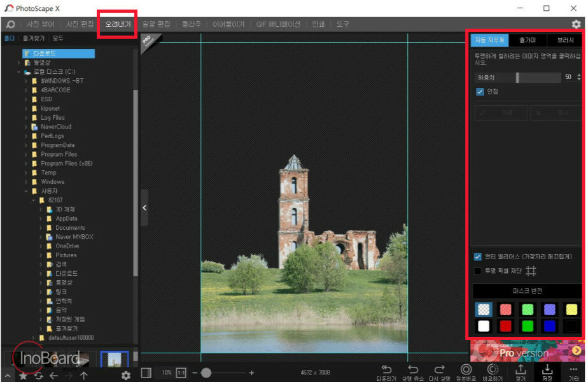This screenshot has width=588, height=382.
Task: Select the 브러시 brush tab
Action: (564, 40)
